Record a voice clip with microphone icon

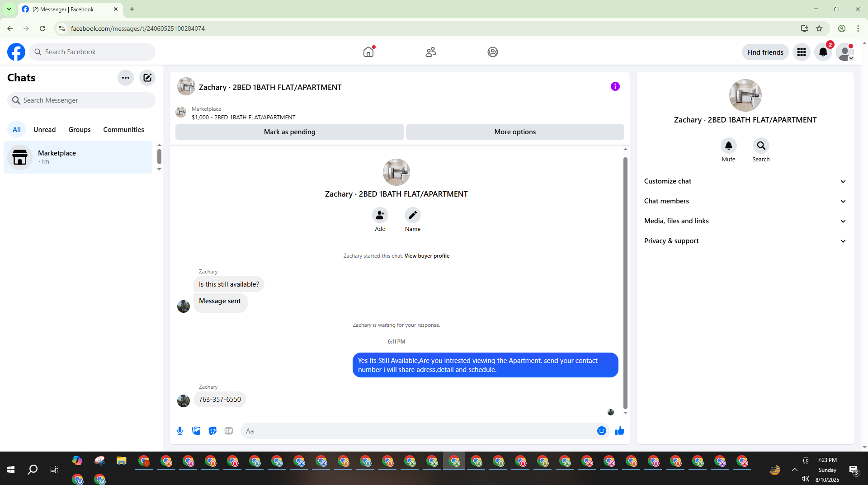pos(180,431)
